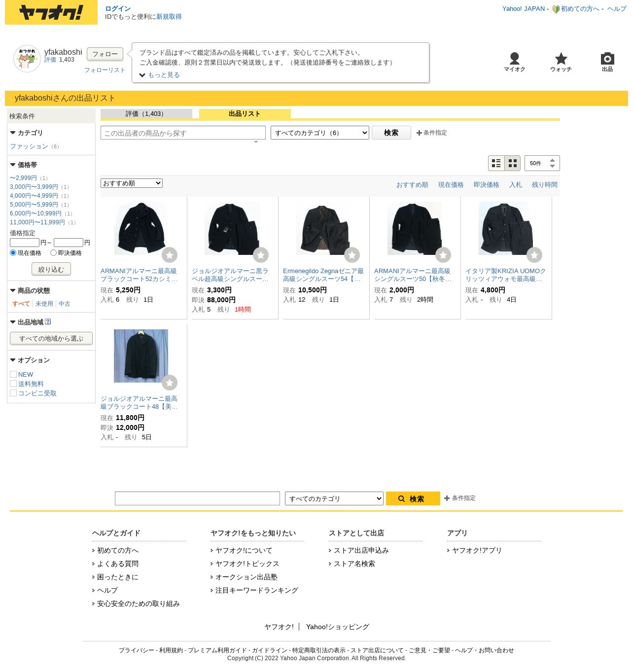Add KRIZIA UOMO item to watchlist

point(534,255)
